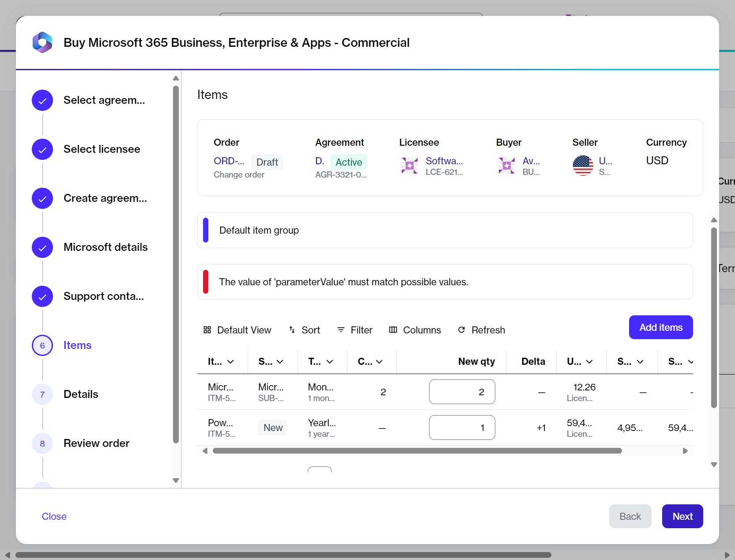
Task: Click the Microsoft 365 logo icon
Action: (x=42, y=42)
